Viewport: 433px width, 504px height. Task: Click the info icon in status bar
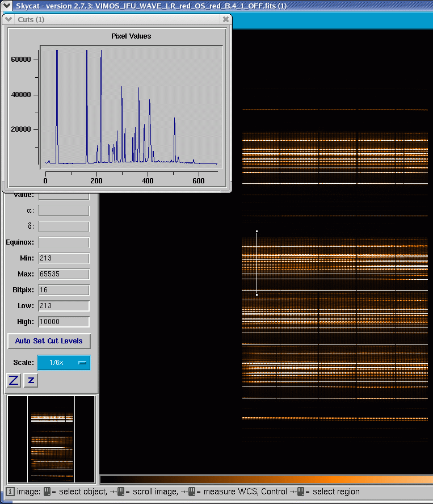tap(10, 492)
